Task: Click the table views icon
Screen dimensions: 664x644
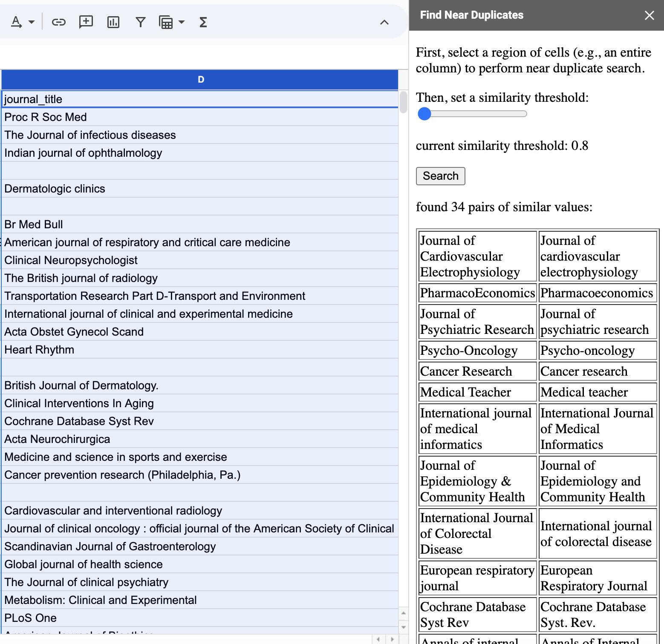Action: point(166,22)
